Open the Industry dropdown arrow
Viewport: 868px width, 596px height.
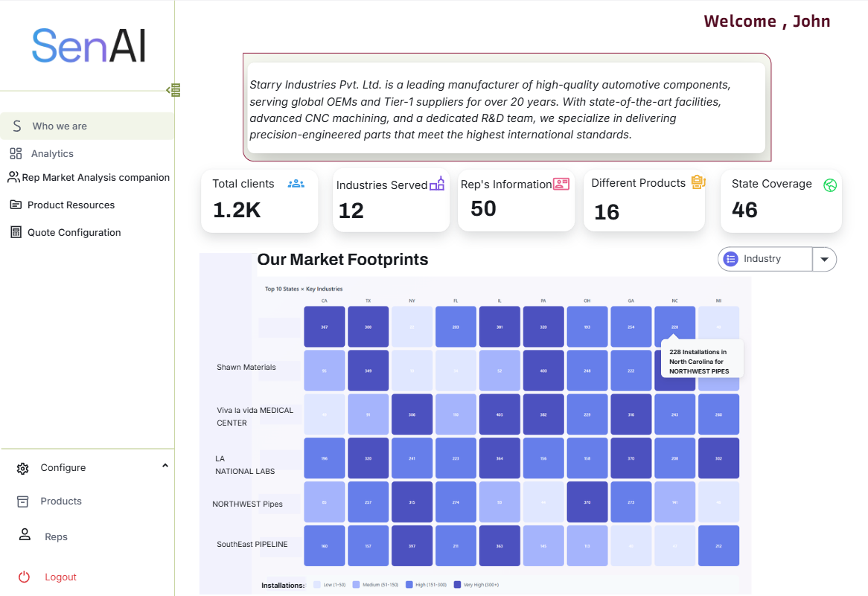point(823,259)
